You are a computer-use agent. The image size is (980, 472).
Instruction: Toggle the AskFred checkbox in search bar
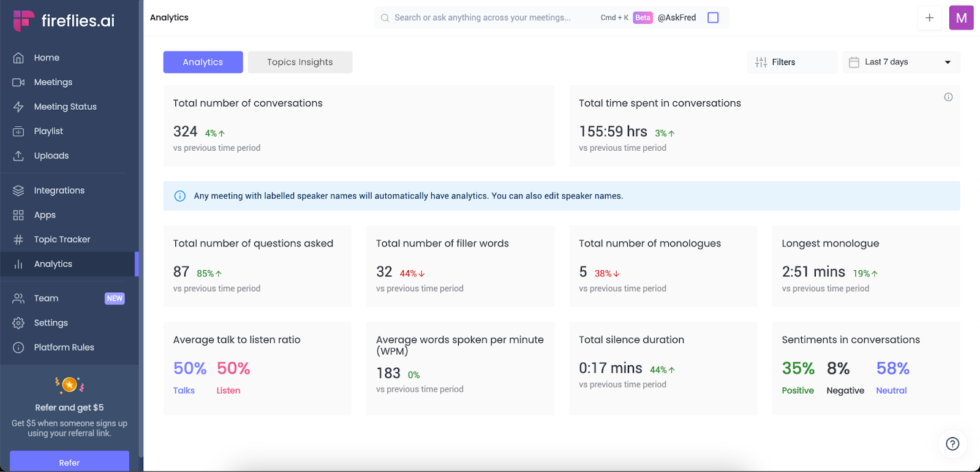click(713, 18)
